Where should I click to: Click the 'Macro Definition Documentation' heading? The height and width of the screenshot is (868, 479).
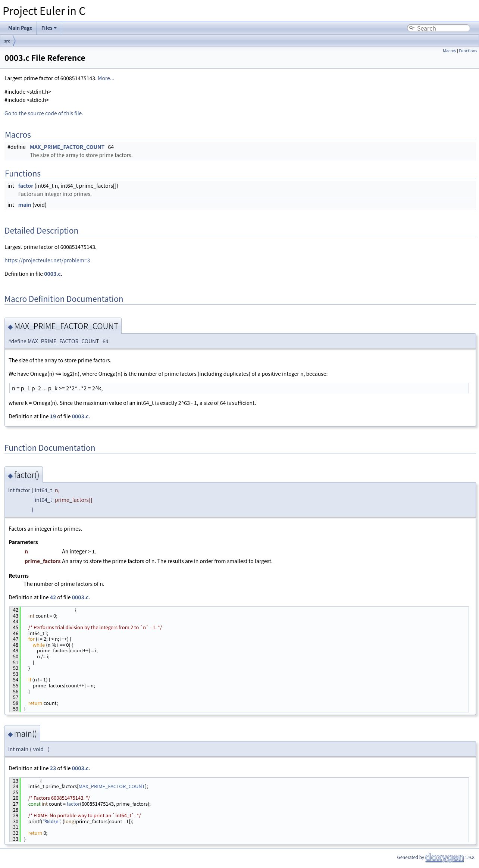[64, 299]
